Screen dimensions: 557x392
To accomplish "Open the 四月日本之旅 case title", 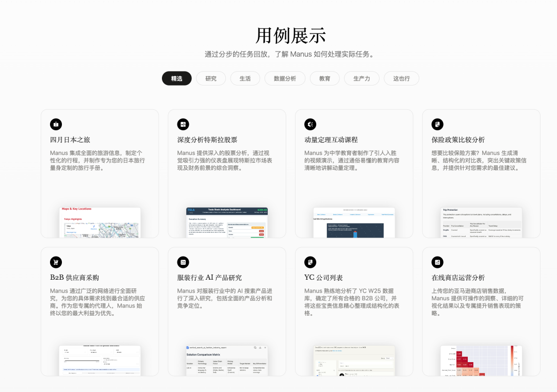I will click(x=70, y=140).
